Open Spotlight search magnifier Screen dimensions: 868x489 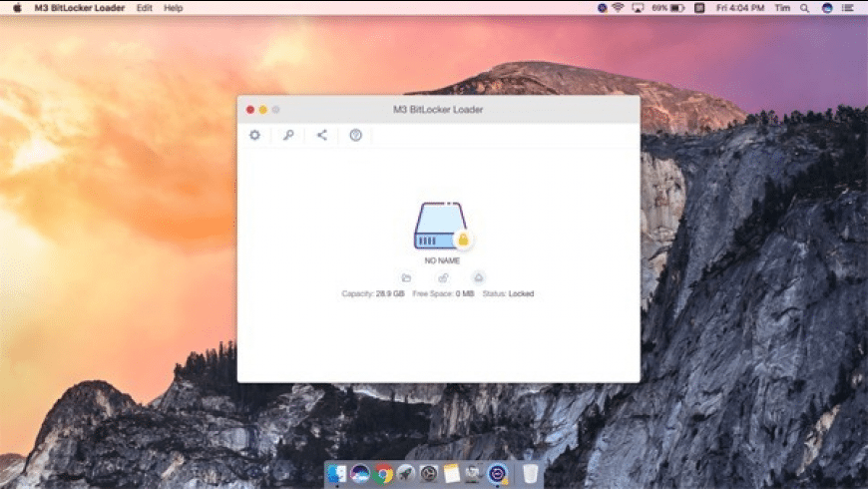[804, 8]
